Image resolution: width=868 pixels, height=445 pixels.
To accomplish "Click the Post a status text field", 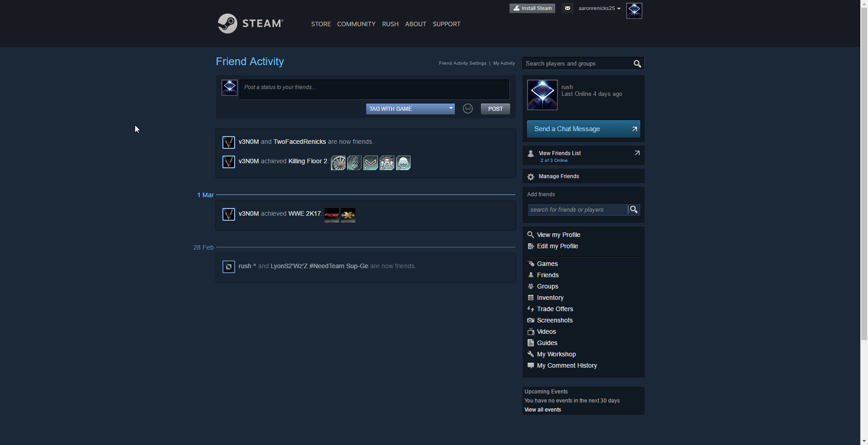I will [x=374, y=90].
